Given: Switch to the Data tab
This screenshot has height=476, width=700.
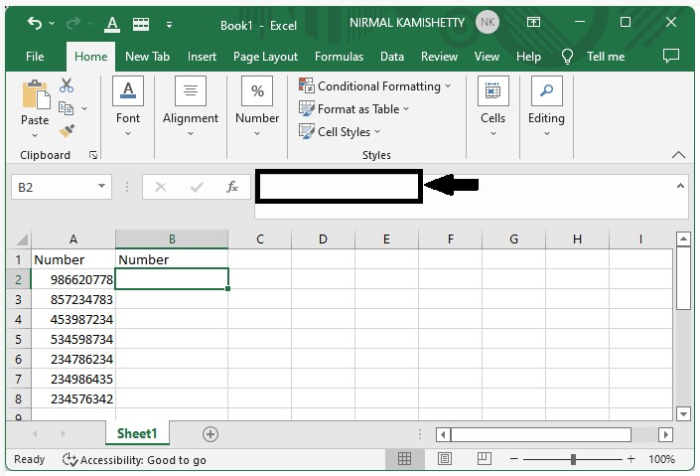Looking at the screenshot, I should [392, 57].
